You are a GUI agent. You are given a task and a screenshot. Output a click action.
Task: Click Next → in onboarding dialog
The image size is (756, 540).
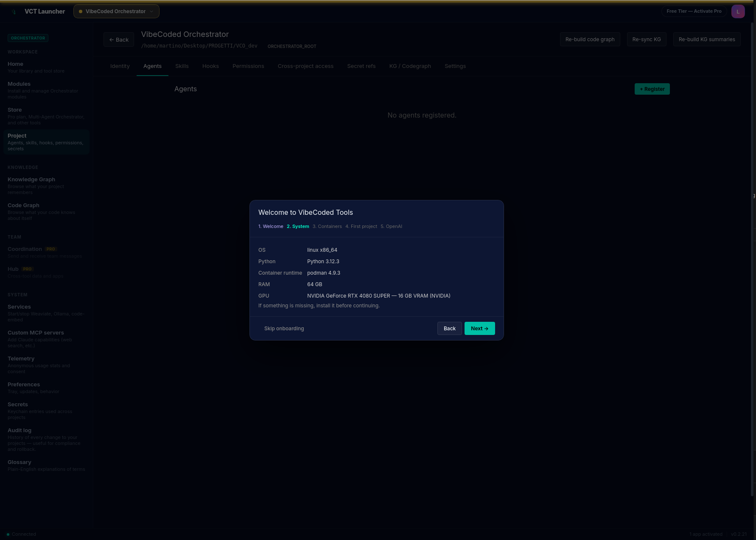(x=480, y=329)
